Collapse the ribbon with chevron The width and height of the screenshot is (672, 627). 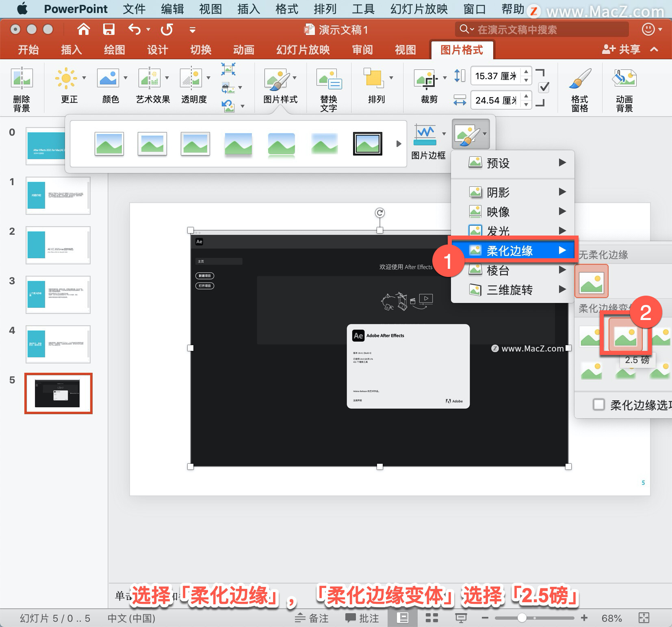(654, 50)
